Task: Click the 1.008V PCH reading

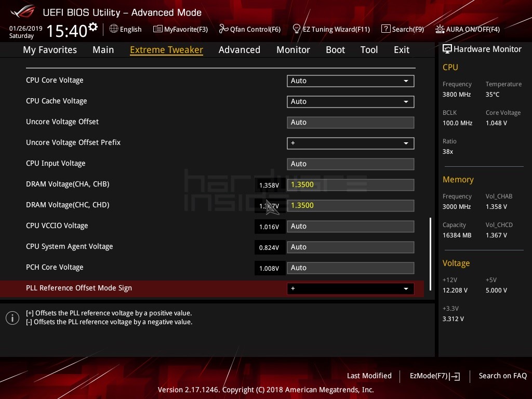Action: (x=270, y=269)
